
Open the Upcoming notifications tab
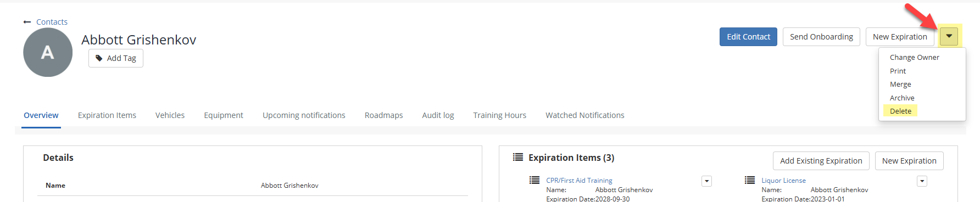(x=304, y=115)
